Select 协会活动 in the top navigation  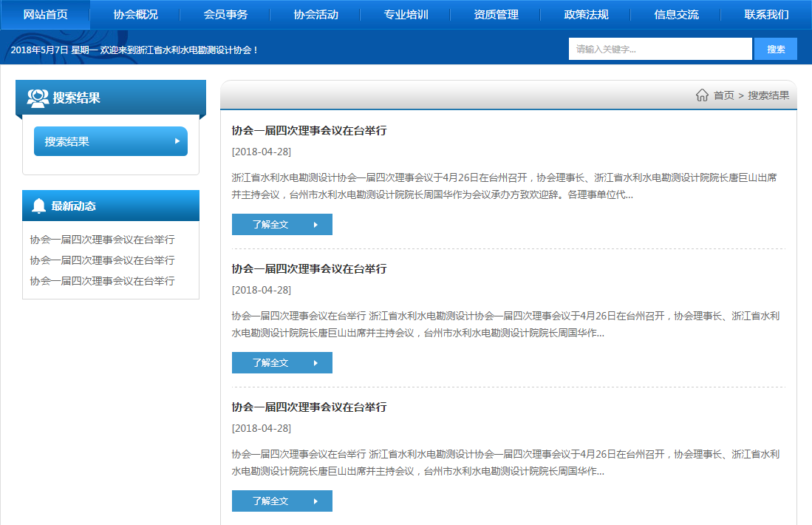click(315, 15)
